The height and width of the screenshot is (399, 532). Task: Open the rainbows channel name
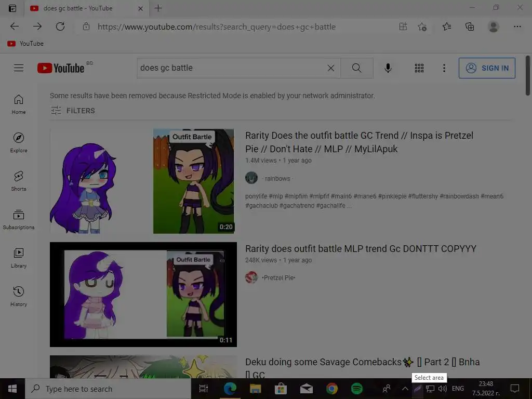pos(277,179)
